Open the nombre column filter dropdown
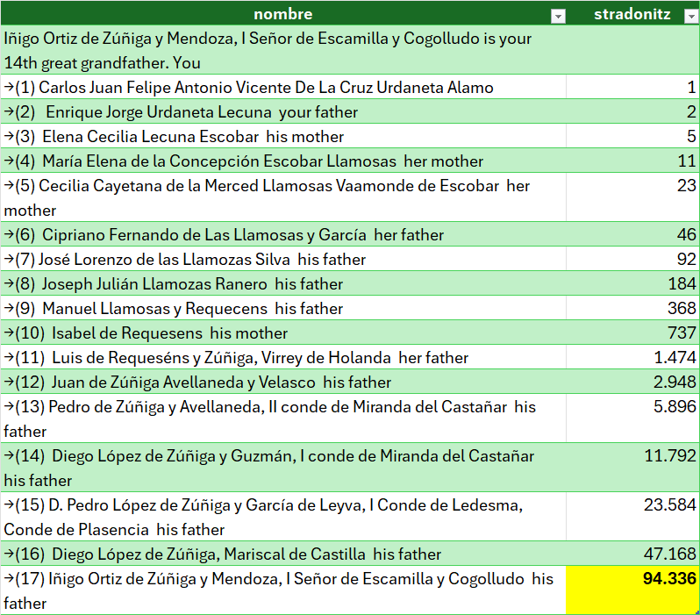The width and height of the screenshot is (700, 615). pos(558,17)
